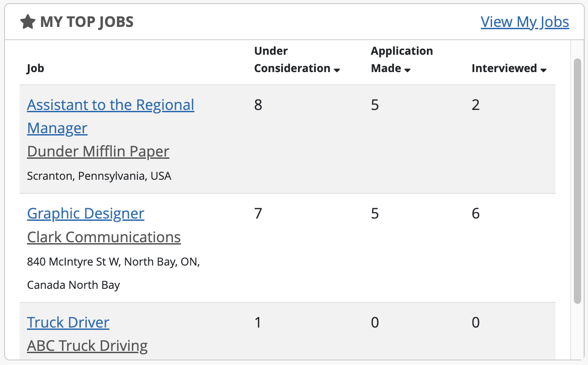The width and height of the screenshot is (588, 365).
Task: Click the My Top Jobs heading text
Action: pyautogui.click(x=87, y=22)
